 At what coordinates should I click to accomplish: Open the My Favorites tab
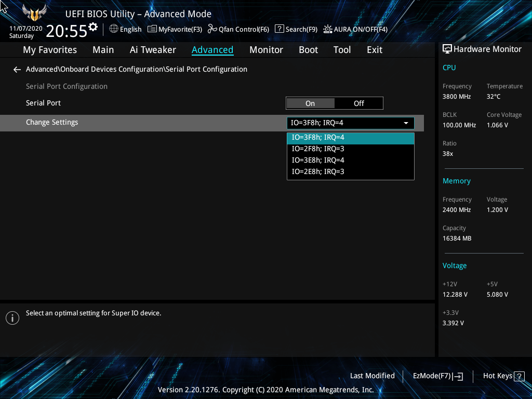point(50,50)
